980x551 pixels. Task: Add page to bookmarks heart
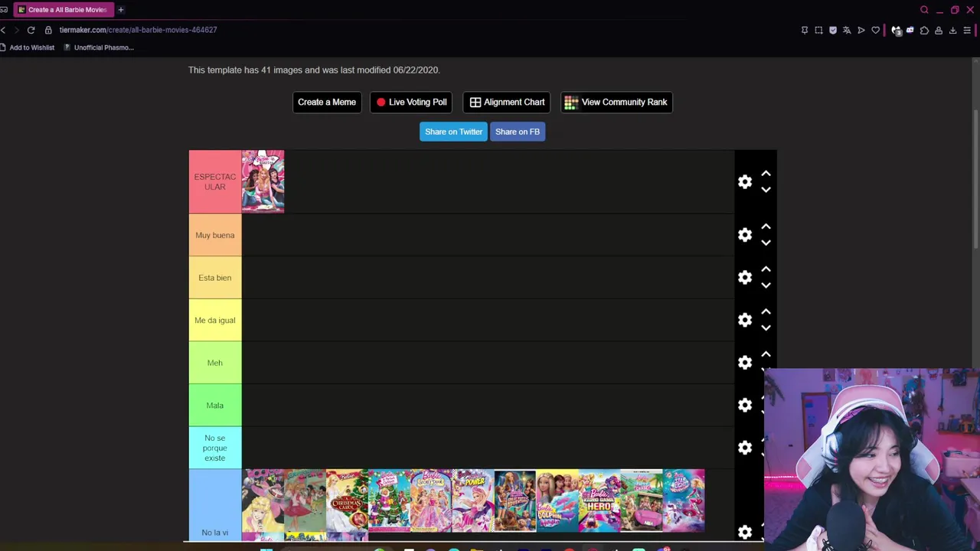pos(876,30)
